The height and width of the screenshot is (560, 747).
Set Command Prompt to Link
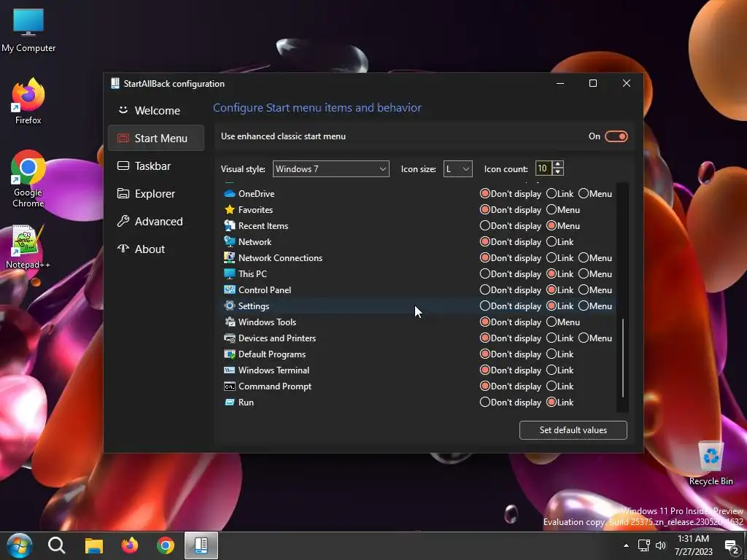tap(551, 386)
